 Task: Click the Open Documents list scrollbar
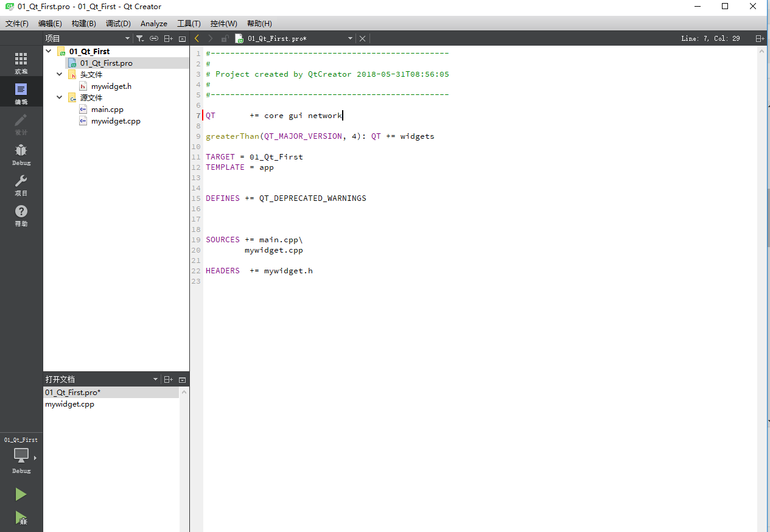pyautogui.click(x=184, y=459)
